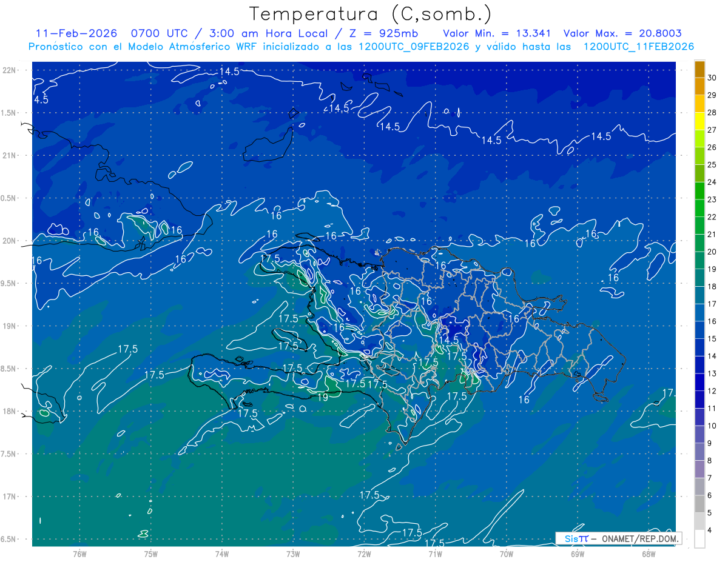Image resolution: width=728 pixels, height=562 pixels.
Task: Click the '70W' longitude axis label
Action: point(507,554)
